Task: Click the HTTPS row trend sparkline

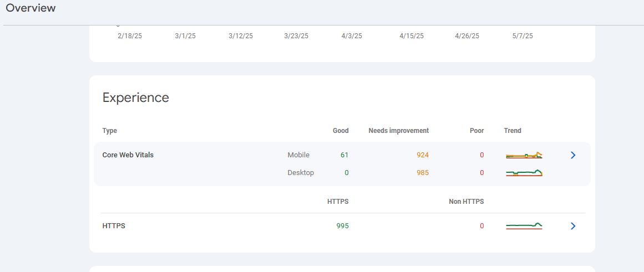Action: point(524,225)
